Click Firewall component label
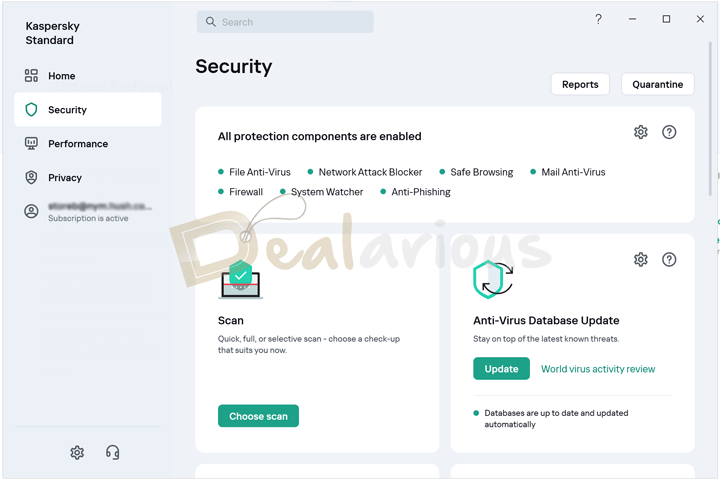 click(246, 192)
